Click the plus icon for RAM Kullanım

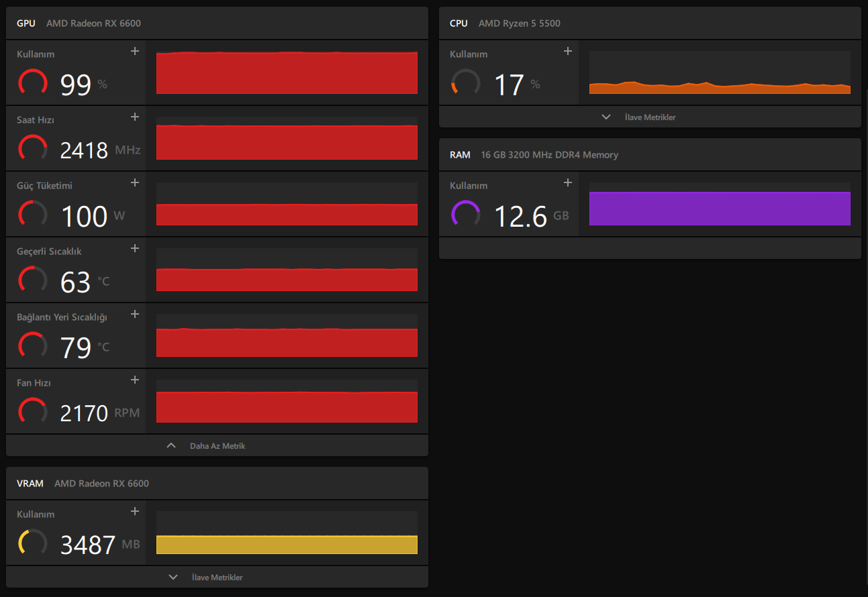coord(568,182)
